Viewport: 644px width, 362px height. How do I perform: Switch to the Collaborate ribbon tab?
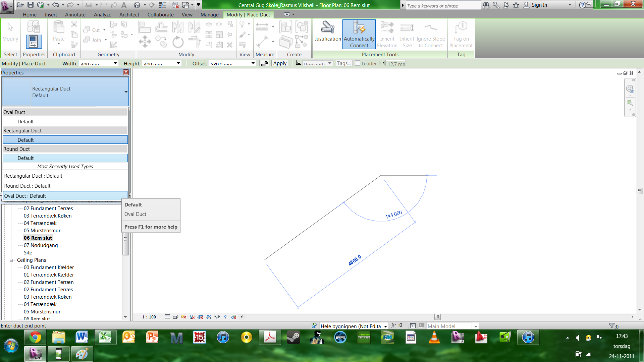click(x=160, y=15)
